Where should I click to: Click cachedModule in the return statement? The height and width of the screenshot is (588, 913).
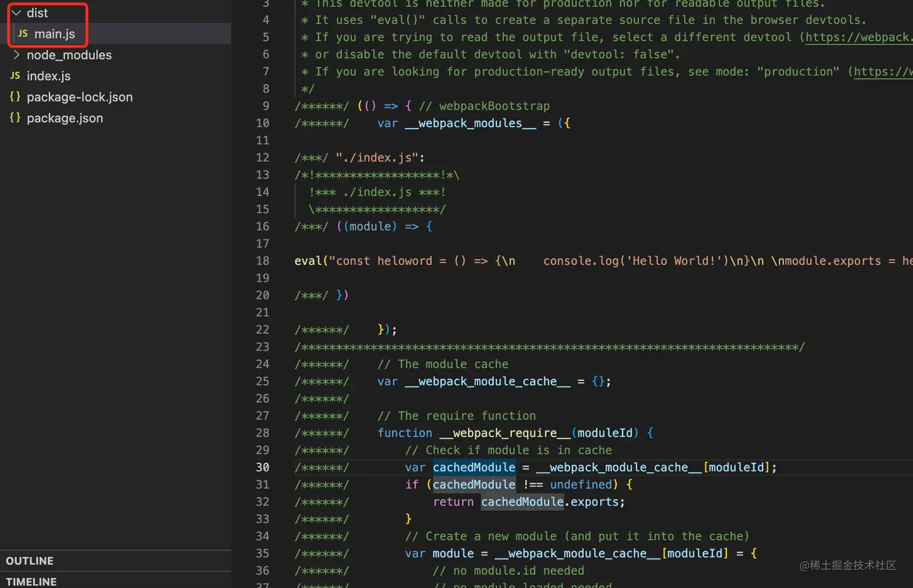tap(522, 502)
